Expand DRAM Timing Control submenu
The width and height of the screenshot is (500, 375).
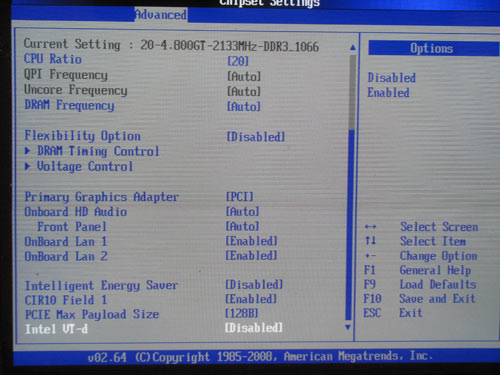pyautogui.click(x=98, y=151)
